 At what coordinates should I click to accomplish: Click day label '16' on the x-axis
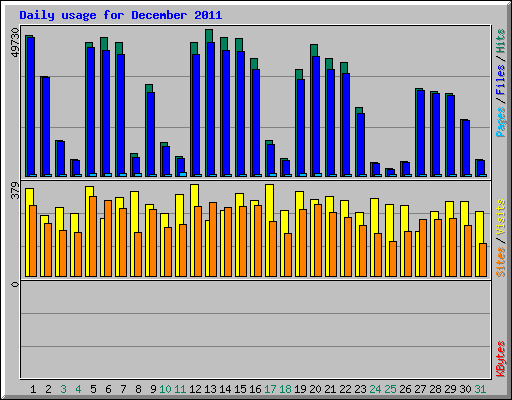255,389
